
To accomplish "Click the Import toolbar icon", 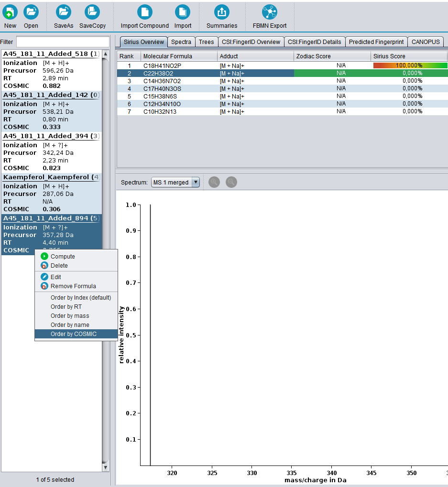I will click(x=183, y=12).
